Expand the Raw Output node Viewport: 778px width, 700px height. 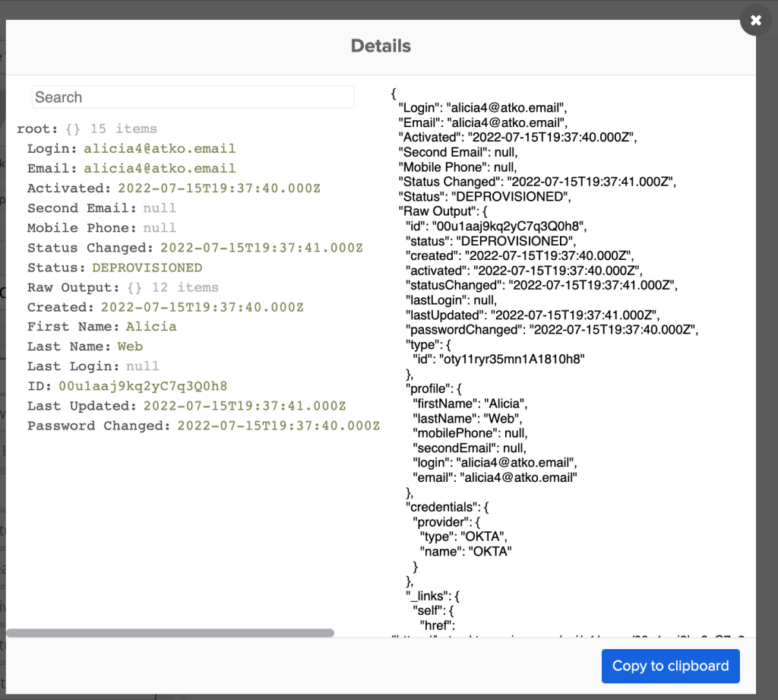coord(74,287)
